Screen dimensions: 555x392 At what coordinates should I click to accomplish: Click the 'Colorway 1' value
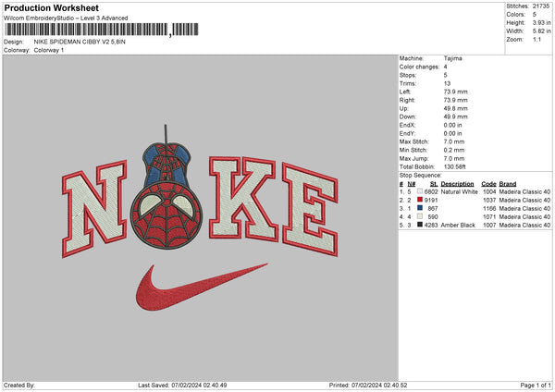click(49, 50)
